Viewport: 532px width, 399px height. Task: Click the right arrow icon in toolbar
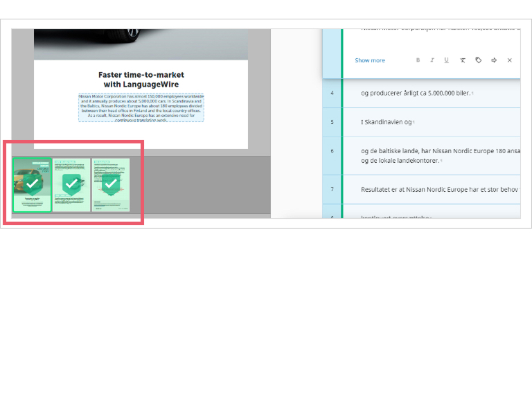pos(494,60)
